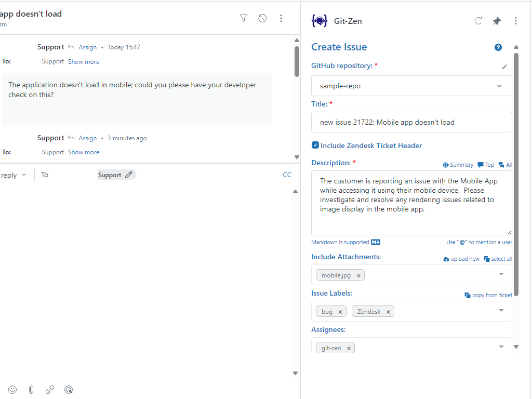Open Git-Zen more options menu
Screen dimensions: 532x399
click(516, 21)
